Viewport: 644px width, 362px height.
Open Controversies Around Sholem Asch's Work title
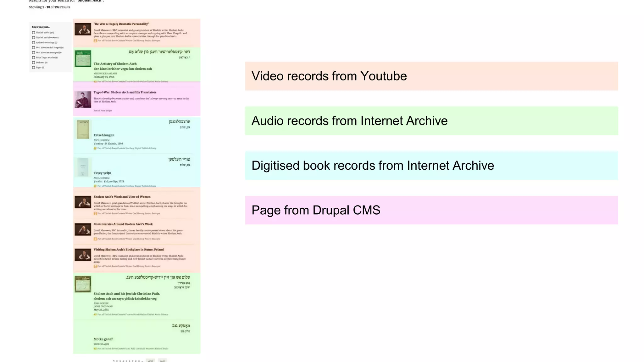pyautogui.click(x=123, y=224)
